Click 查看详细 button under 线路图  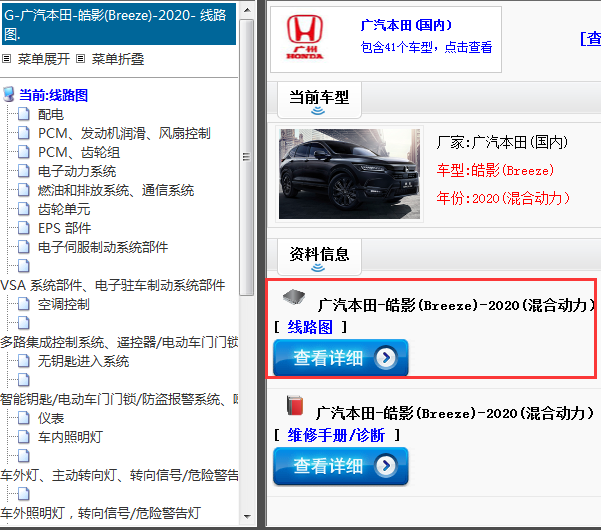coord(340,358)
